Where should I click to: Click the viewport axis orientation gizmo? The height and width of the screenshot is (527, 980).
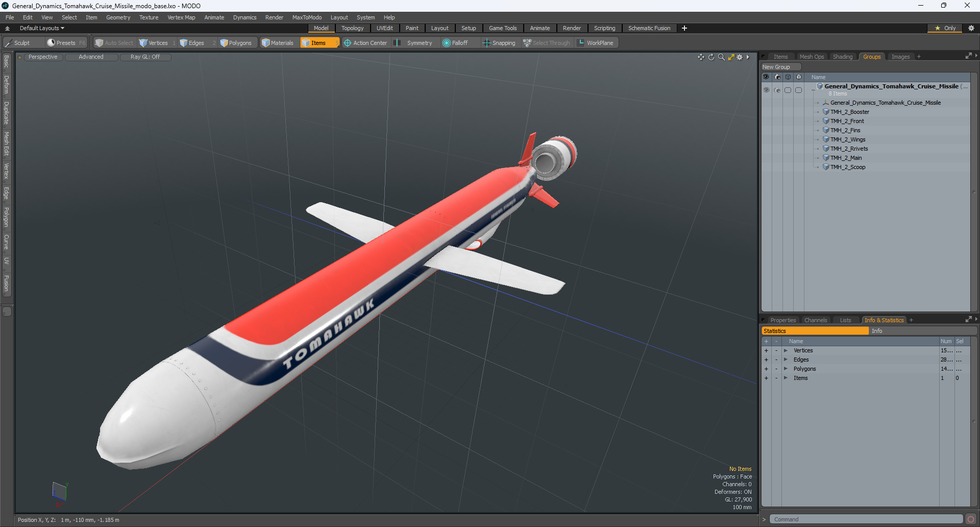click(60, 493)
